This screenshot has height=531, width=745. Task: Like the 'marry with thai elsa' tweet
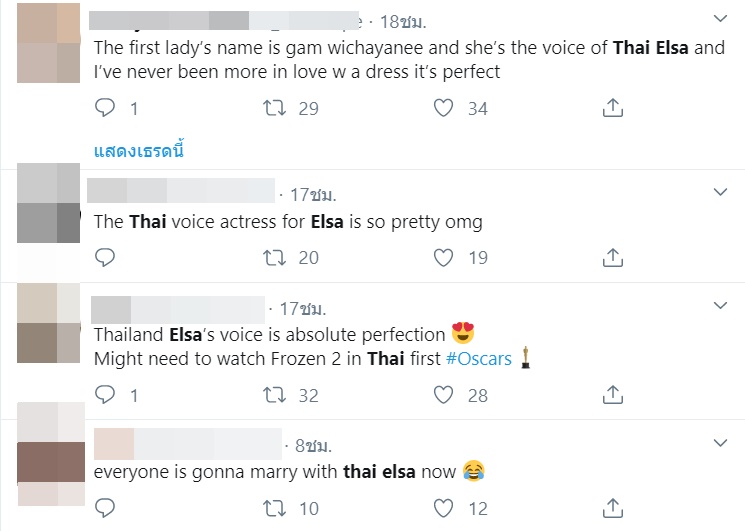[x=444, y=509]
